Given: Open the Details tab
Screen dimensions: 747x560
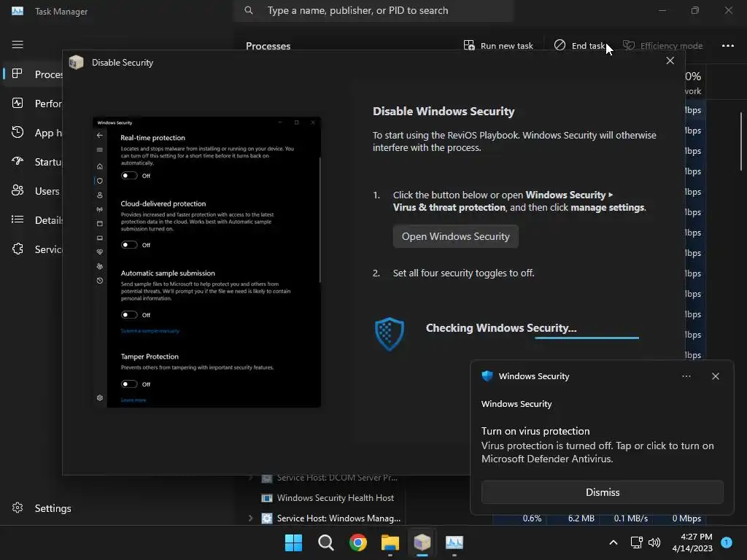Looking at the screenshot, I should [x=34, y=220].
